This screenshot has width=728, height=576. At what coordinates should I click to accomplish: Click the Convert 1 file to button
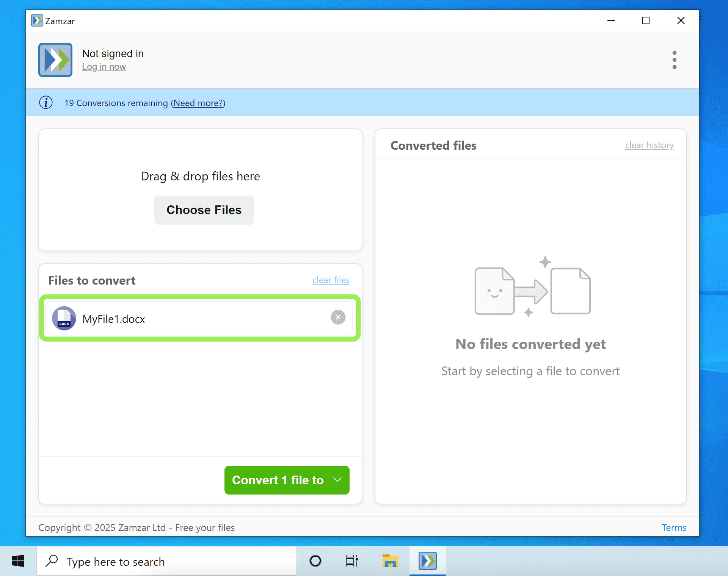pyautogui.click(x=278, y=480)
